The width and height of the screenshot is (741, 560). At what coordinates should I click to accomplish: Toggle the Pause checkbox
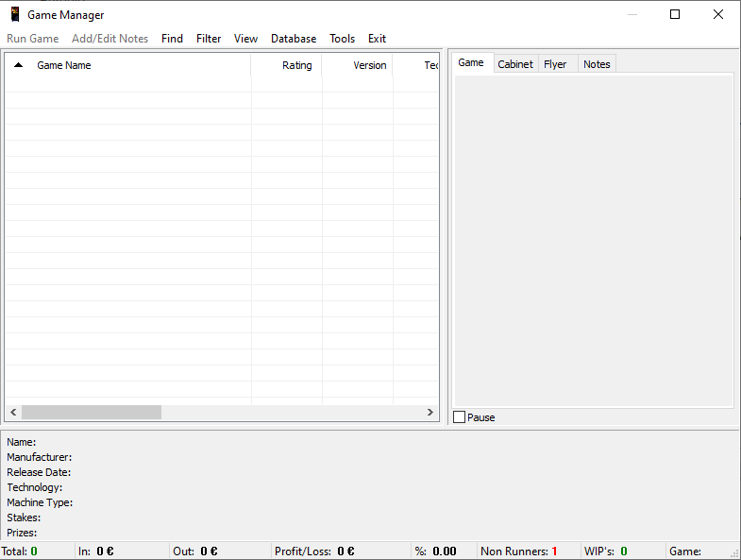pos(460,417)
